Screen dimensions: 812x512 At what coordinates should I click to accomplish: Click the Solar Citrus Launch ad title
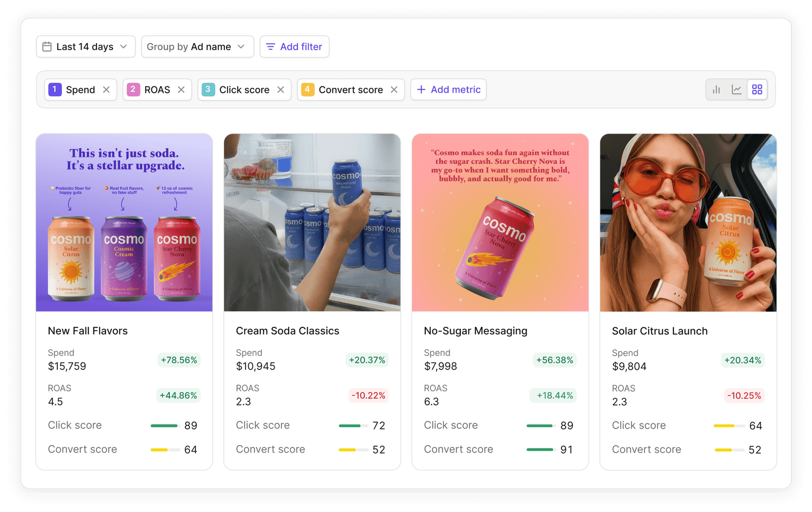coord(659,331)
